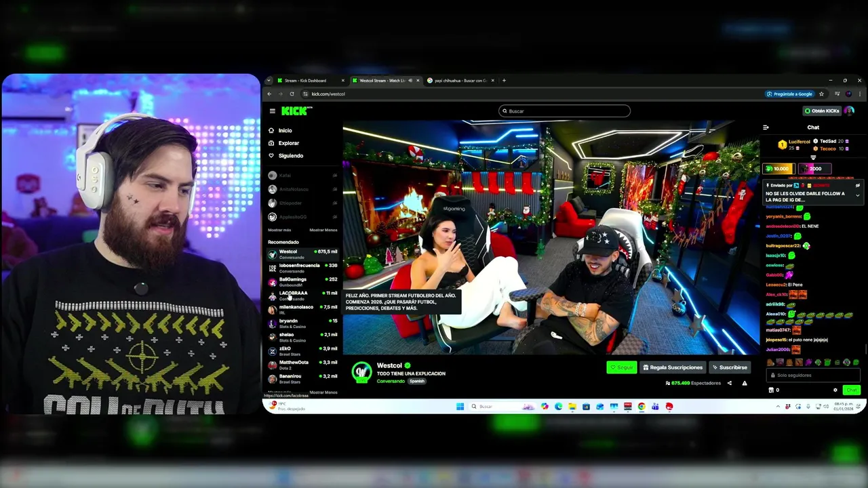Click Mostrar Menos under followed channels
This screenshot has width=868, height=488.
coord(323,230)
